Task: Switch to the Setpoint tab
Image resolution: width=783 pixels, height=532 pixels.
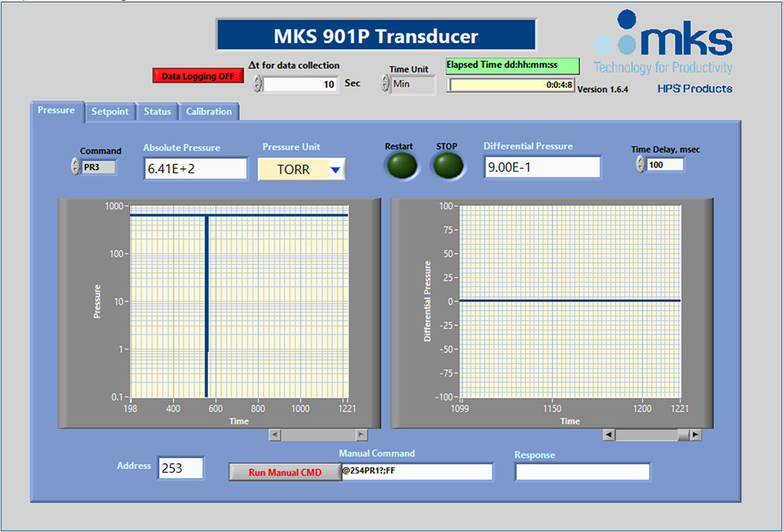Action: tap(110, 111)
